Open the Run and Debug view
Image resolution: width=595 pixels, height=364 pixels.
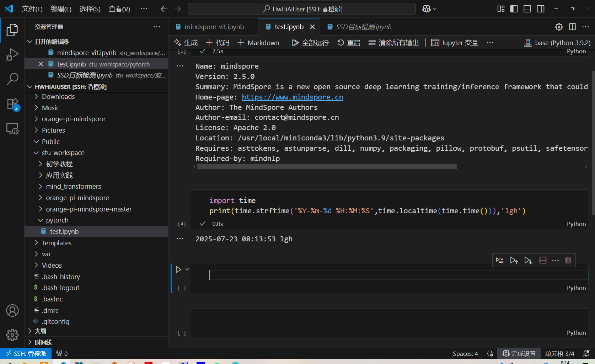[12, 55]
